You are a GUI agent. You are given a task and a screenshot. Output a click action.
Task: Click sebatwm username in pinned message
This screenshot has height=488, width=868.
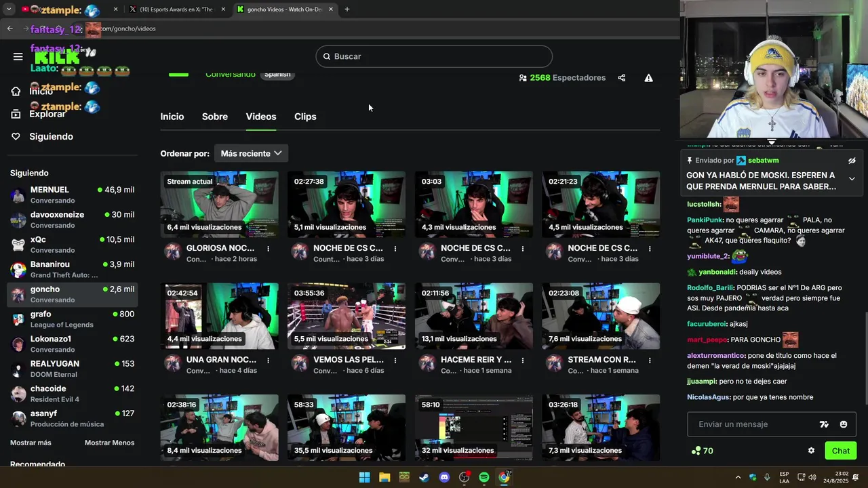764,161
